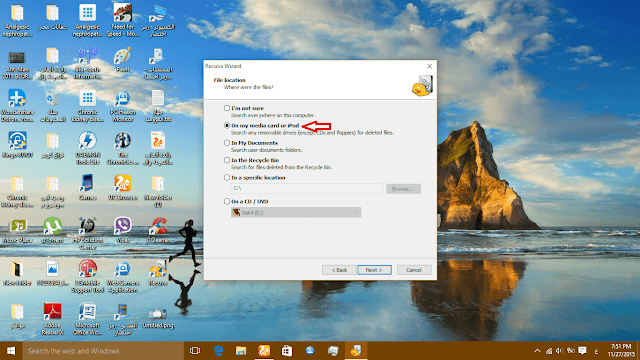The image size is (640, 360).
Task: Pick the "In the Recycle Bin" option
Action: 227,160
